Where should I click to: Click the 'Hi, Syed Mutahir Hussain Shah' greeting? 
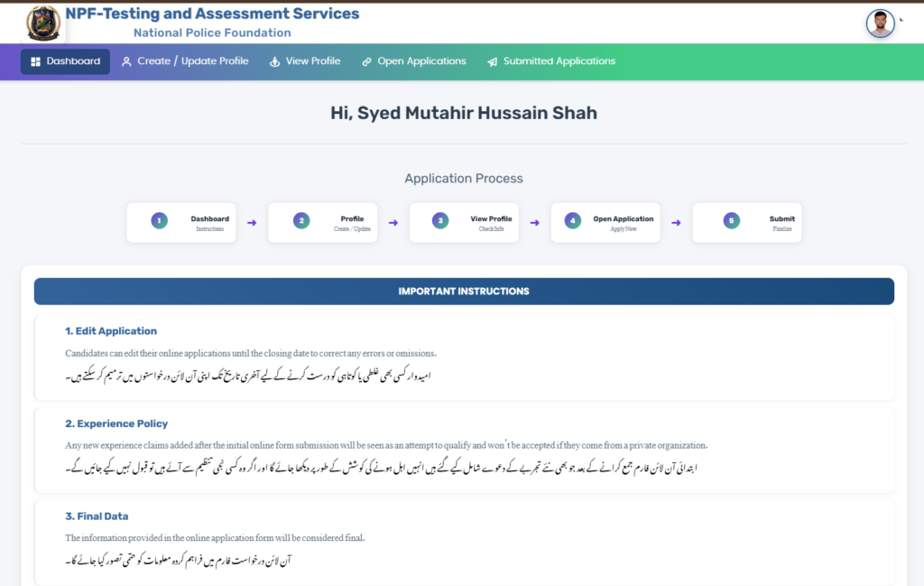coord(464,113)
